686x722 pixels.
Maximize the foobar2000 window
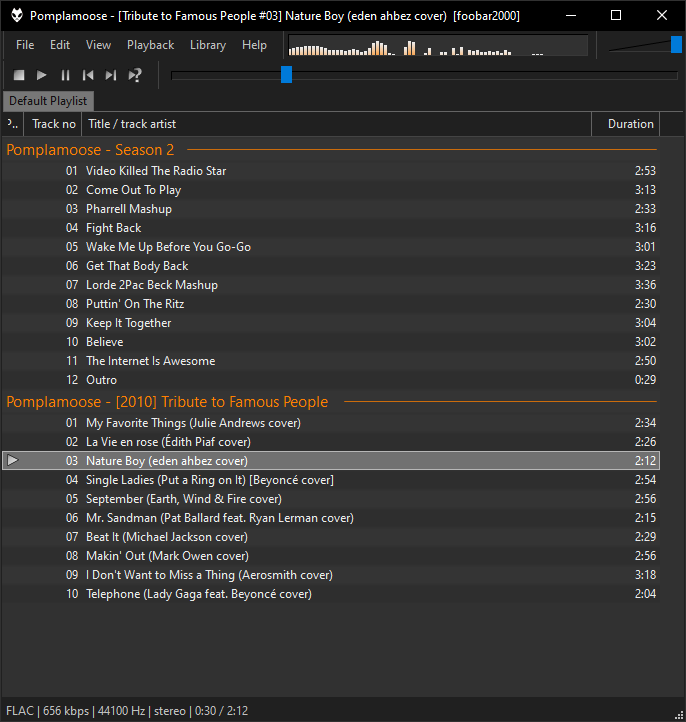pyautogui.click(x=616, y=16)
